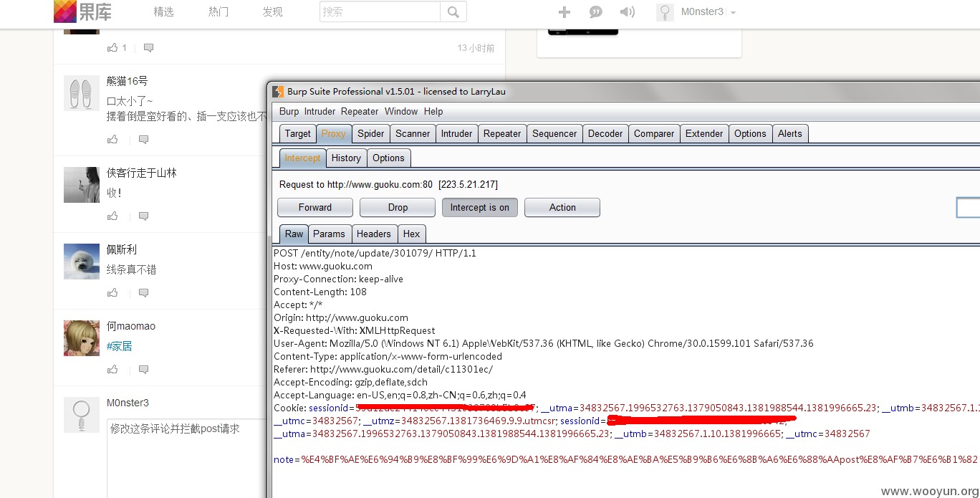Image resolution: width=980 pixels, height=498 pixels.
Task: Click 侠客行走于山林's avatar
Action: pos(82,185)
